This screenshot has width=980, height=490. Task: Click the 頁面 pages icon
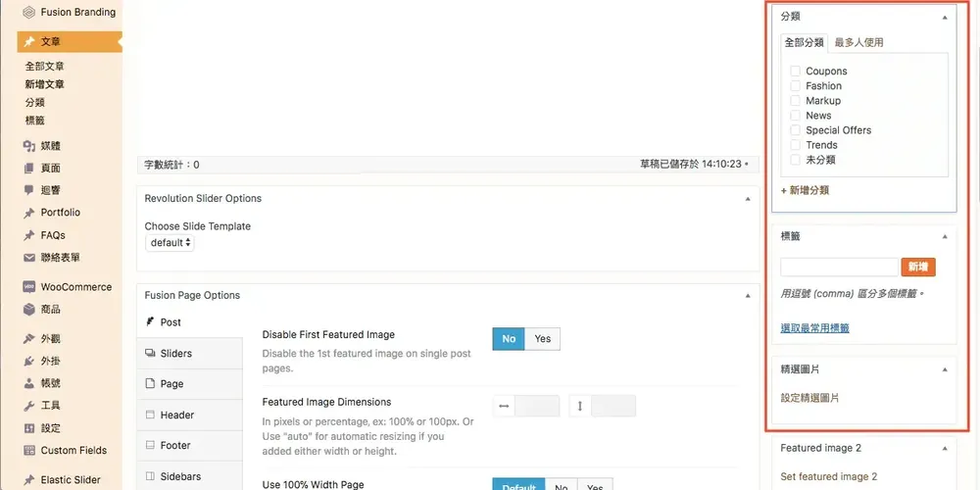pos(28,169)
